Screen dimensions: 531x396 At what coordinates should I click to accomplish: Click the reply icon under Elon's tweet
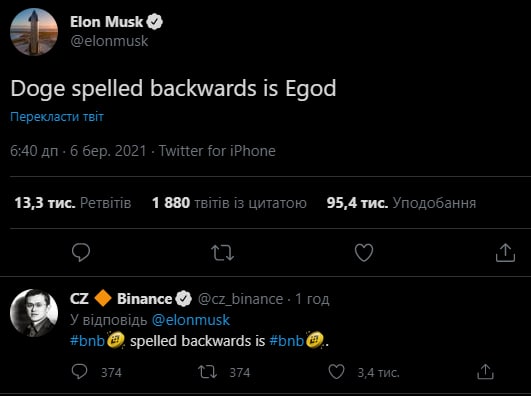click(x=81, y=252)
